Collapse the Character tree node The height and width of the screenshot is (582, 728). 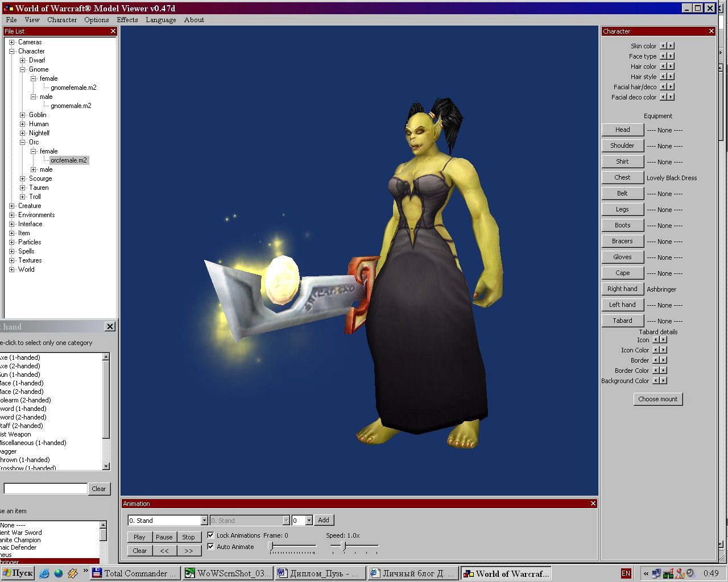click(11, 51)
